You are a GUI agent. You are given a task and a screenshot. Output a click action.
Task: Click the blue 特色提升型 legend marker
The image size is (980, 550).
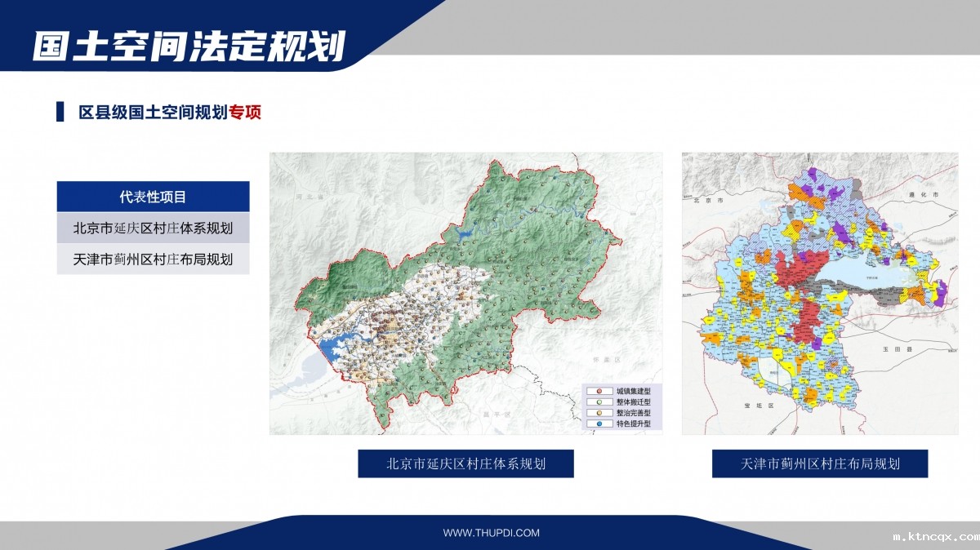598,424
